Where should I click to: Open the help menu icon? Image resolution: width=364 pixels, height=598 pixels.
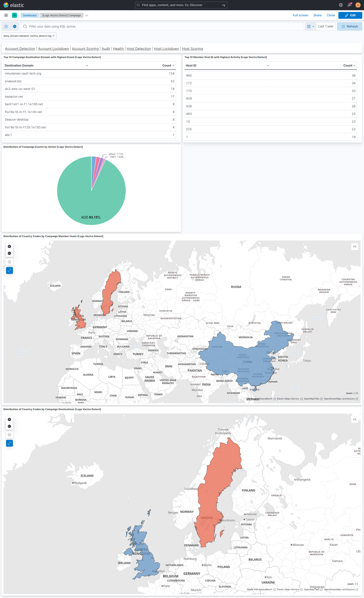tap(341, 5)
